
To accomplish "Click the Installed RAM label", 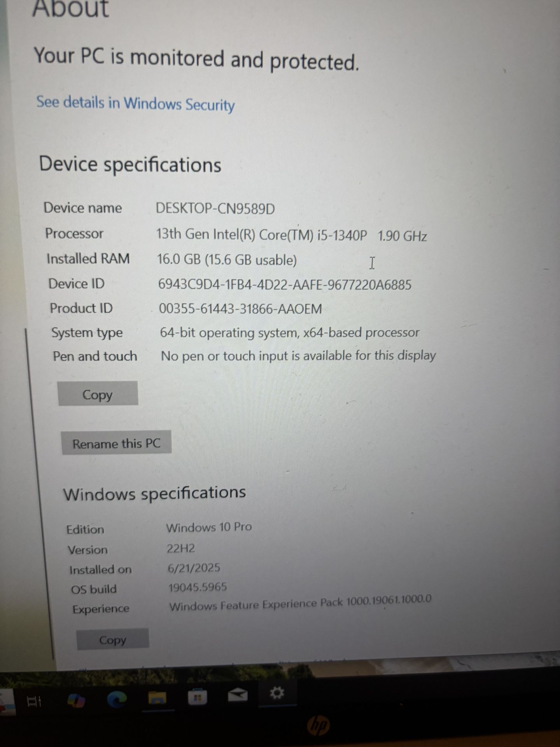I will point(88,259).
